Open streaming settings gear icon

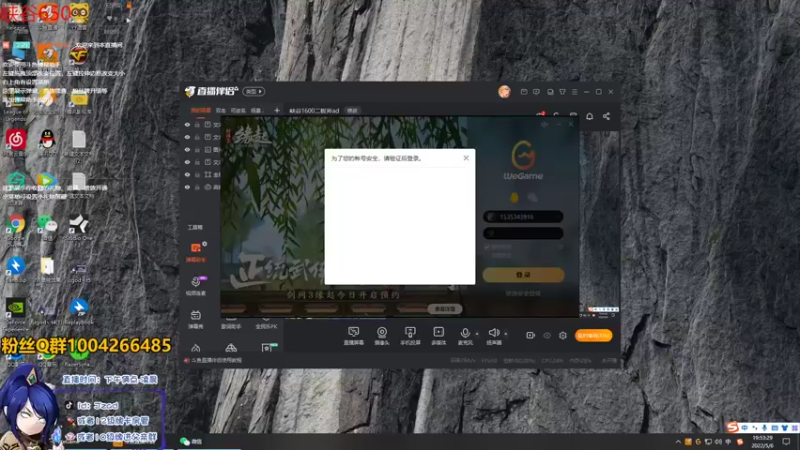tap(563, 336)
